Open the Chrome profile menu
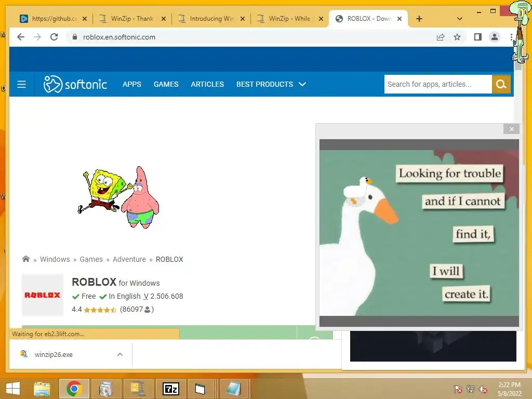The image size is (532, 399). point(495,37)
